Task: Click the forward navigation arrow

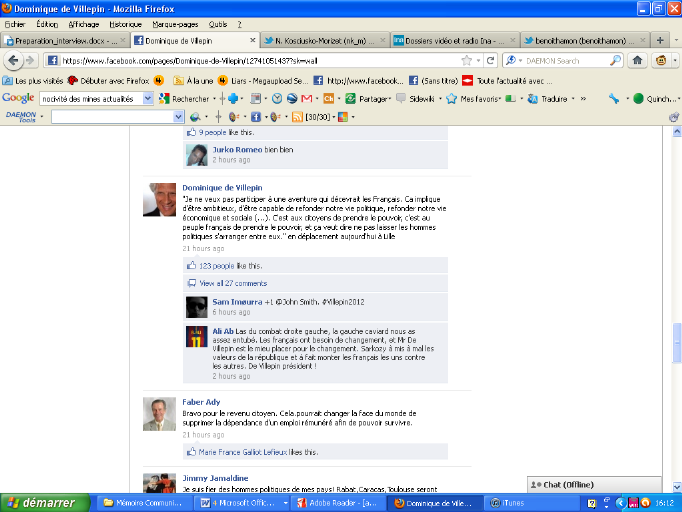Action: tap(30, 60)
